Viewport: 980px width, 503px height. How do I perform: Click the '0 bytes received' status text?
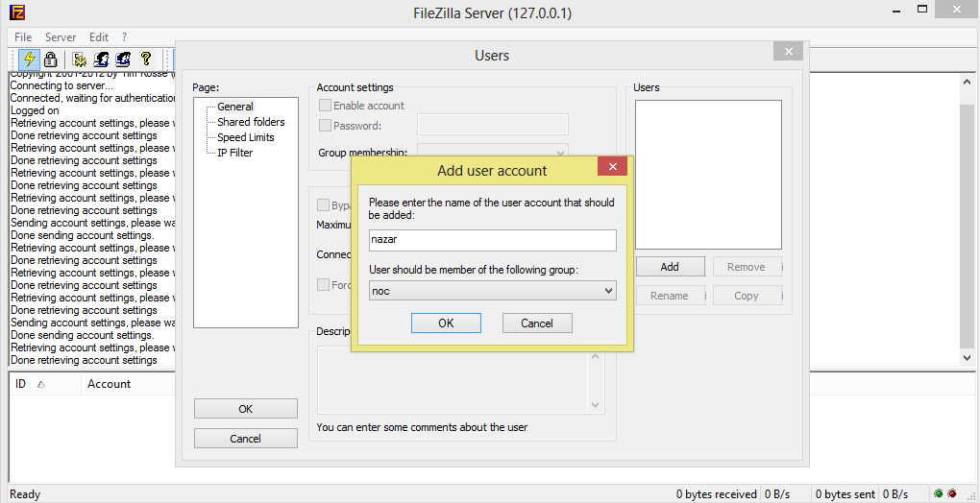pyautogui.click(x=716, y=494)
